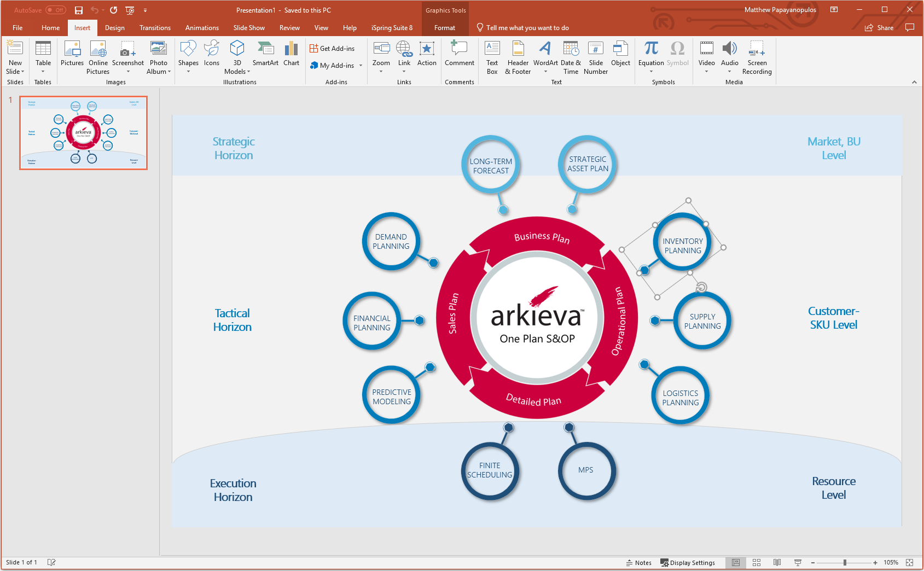Insert Icons from the Illustrations group
924x571 pixels.
pos(212,54)
